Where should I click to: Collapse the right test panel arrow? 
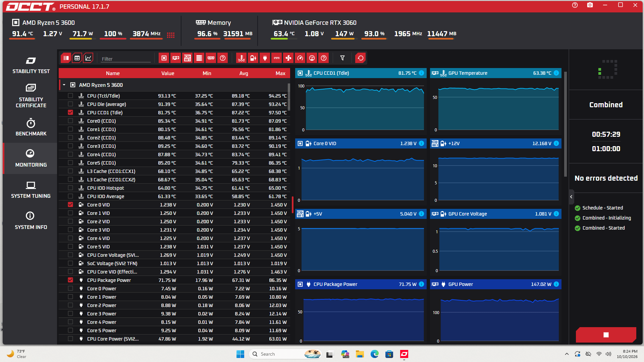571,197
